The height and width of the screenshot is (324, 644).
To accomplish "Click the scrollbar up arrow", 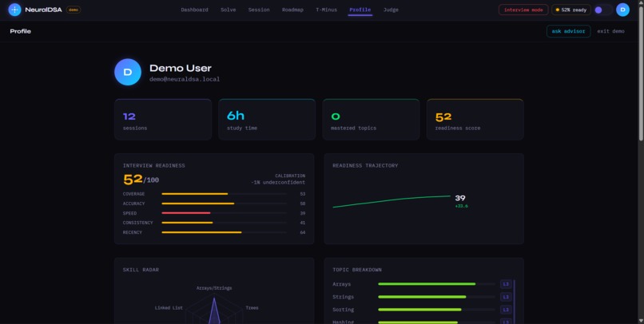I will pos(641,3).
